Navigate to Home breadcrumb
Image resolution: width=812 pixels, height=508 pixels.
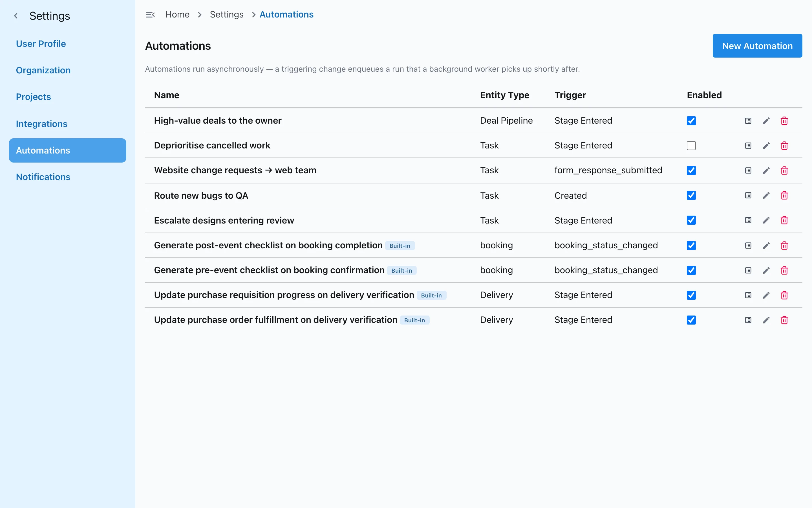177,14
